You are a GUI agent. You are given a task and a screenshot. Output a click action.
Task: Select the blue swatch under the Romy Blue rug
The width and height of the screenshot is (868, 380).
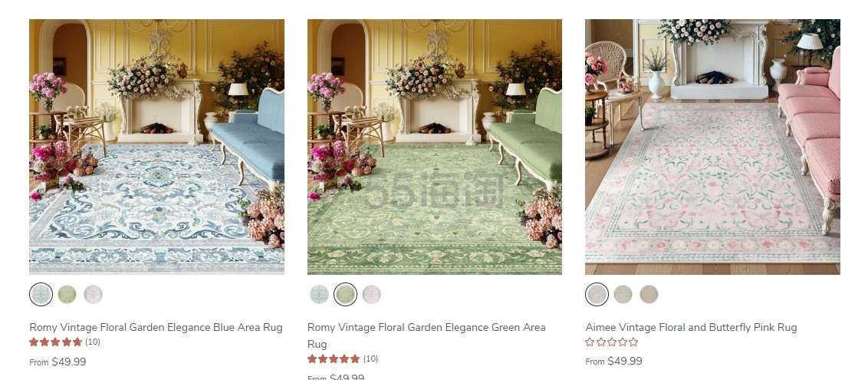coord(41,294)
